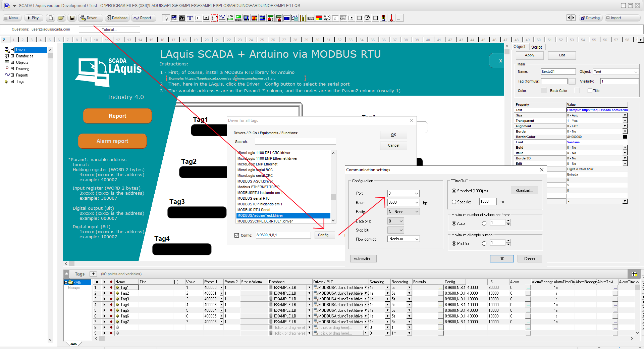Choose Auto for values per frame
Screen dimensions: 644x349
[x=454, y=223]
